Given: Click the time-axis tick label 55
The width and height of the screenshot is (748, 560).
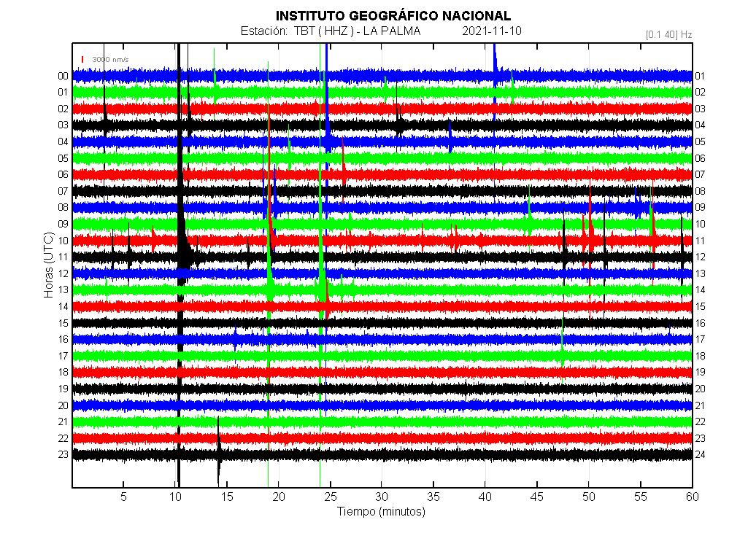Looking at the screenshot, I should [x=640, y=497].
